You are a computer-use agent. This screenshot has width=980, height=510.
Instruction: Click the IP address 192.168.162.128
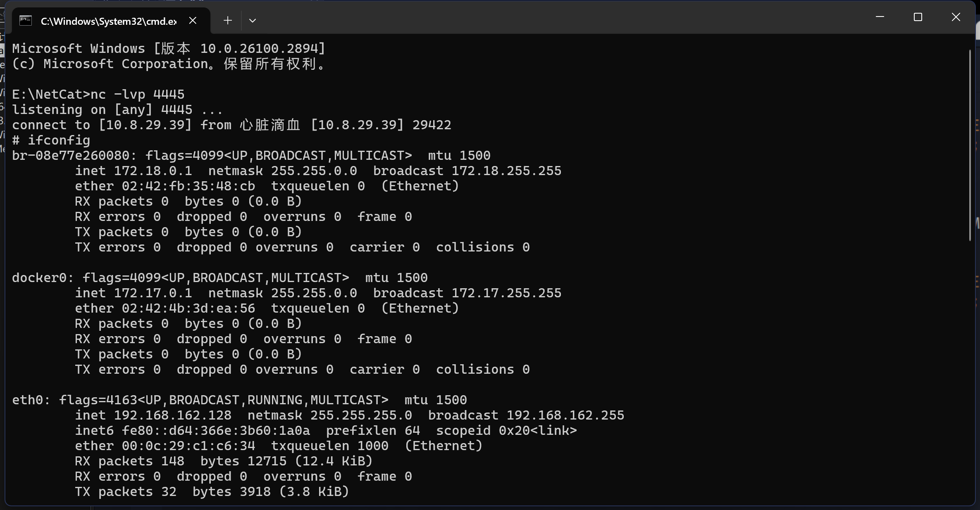click(x=172, y=415)
